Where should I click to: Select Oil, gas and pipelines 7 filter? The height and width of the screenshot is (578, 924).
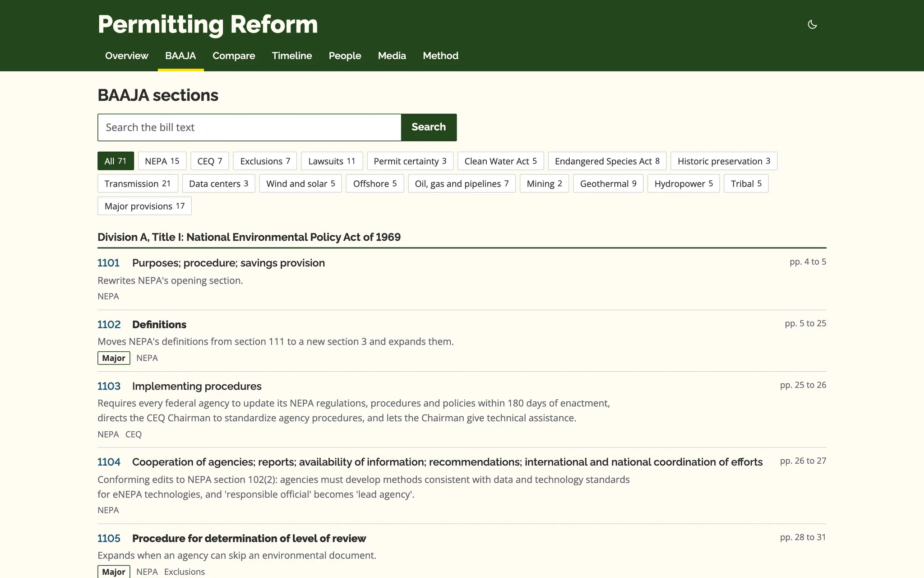click(x=462, y=184)
